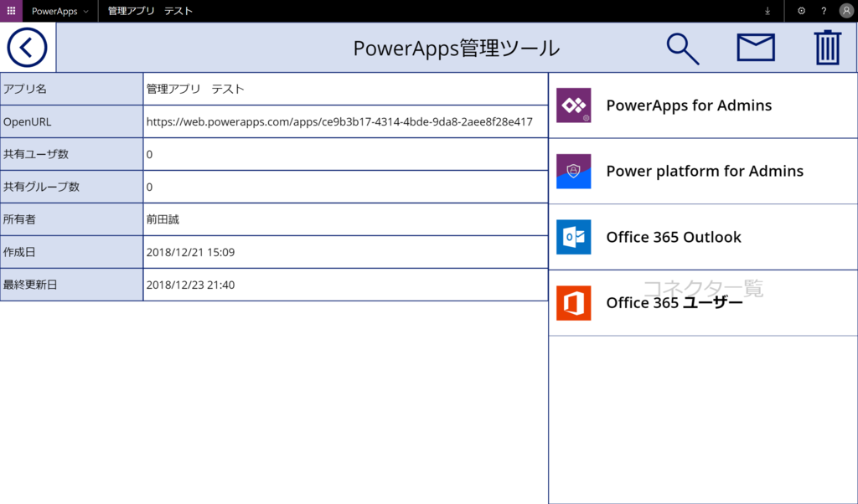Image resolution: width=858 pixels, height=504 pixels.
Task: Click the 共有ユーザ数 value 0
Action: click(149, 155)
